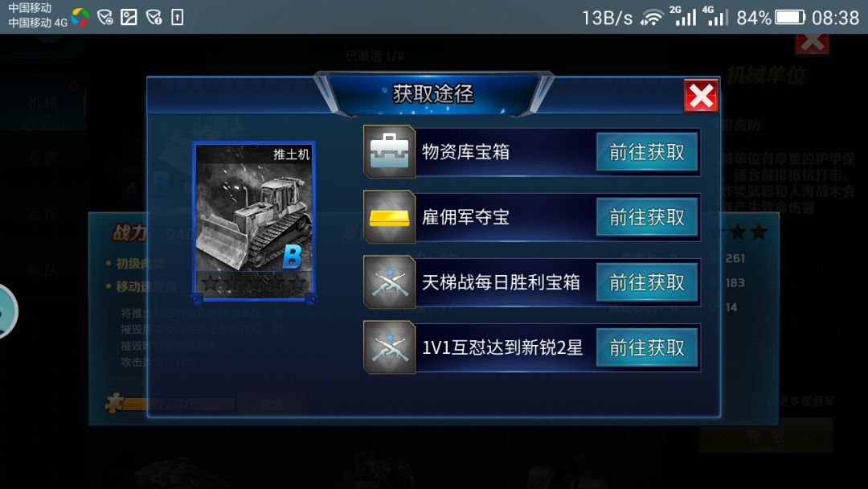
Task: Tap 前往获取 for 物资库宝箱
Action: click(x=646, y=152)
